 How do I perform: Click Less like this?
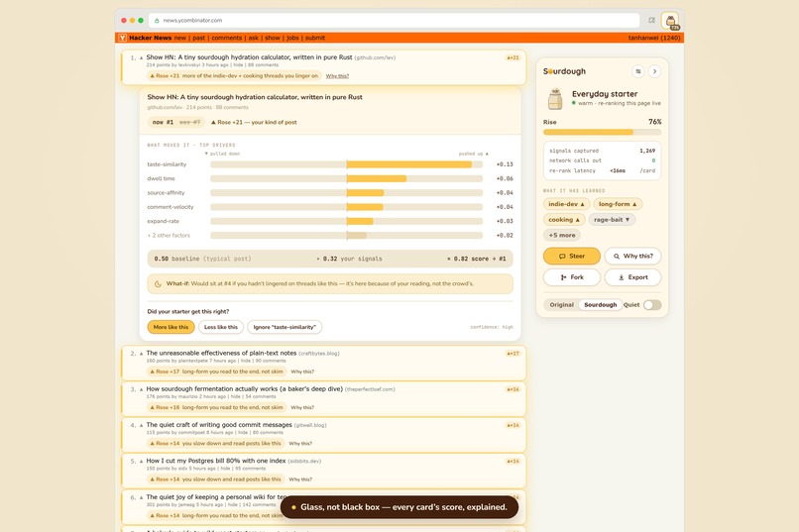click(x=221, y=327)
